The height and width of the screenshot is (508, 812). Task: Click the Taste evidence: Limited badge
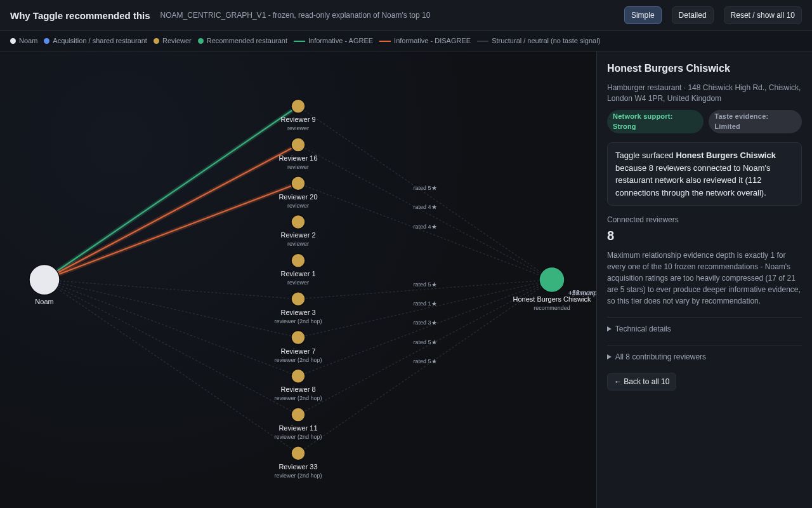pos(755,121)
